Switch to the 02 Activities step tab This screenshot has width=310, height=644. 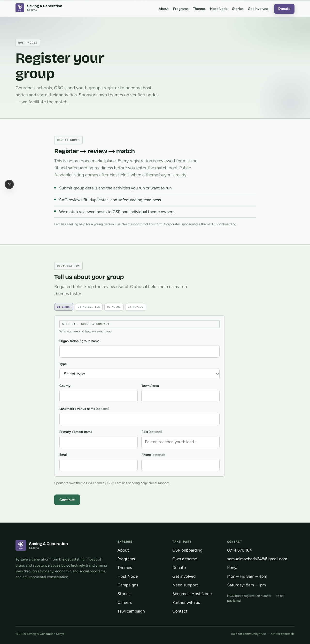click(x=89, y=307)
